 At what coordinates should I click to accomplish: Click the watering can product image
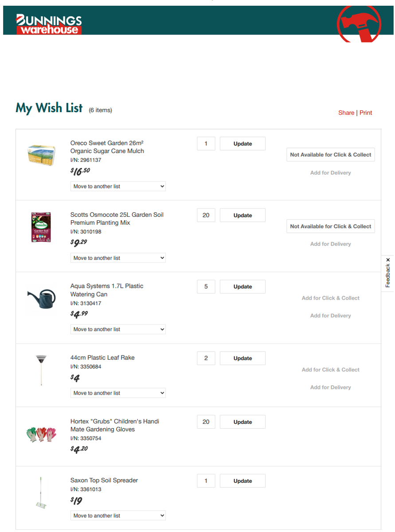tap(42, 299)
